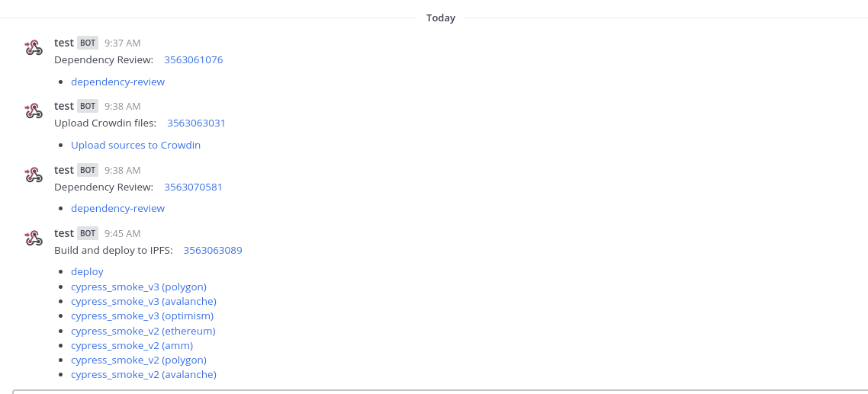Click the webhook avatar of the 9:45 AM message
The width and height of the screenshot is (868, 394).
point(34,238)
